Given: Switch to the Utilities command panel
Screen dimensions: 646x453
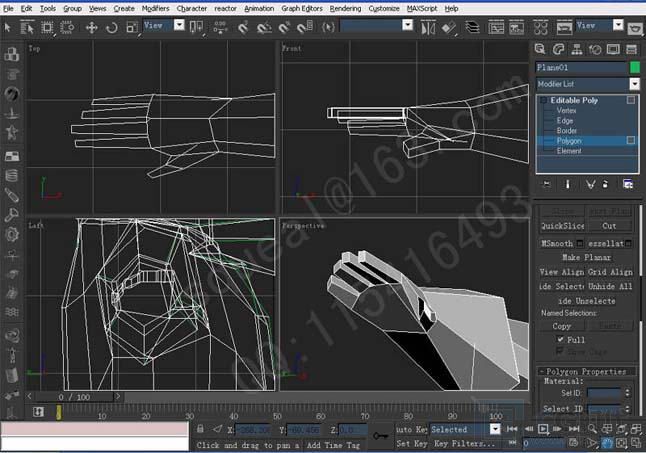Looking at the screenshot, I should click(632, 49).
